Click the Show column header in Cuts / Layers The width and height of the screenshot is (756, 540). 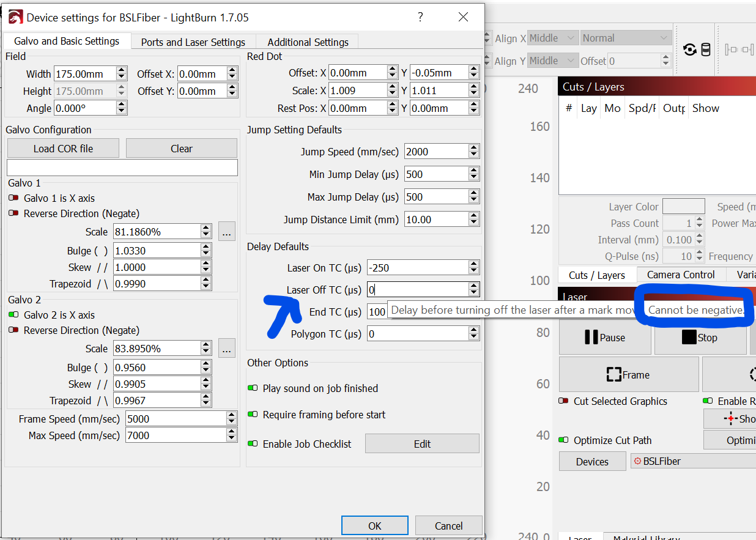(x=706, y=108)
